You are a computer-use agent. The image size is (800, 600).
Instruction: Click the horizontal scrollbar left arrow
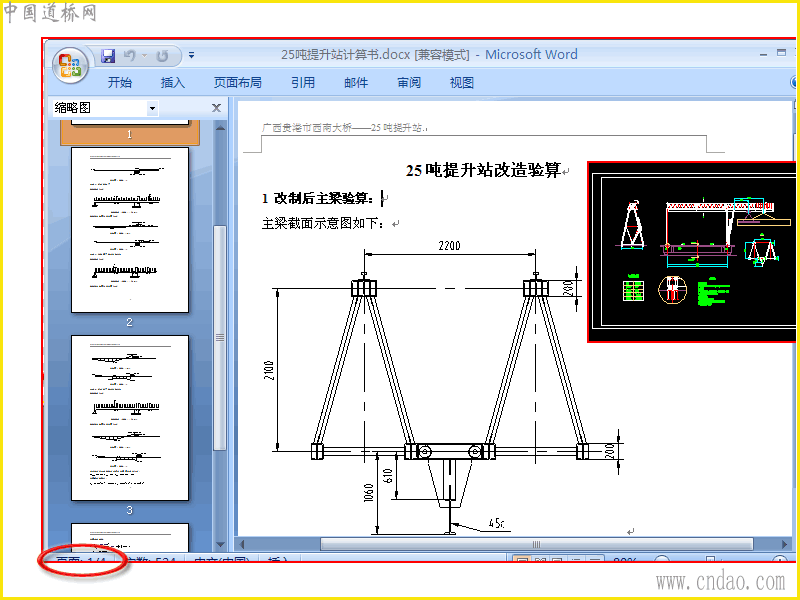[242, 544]
